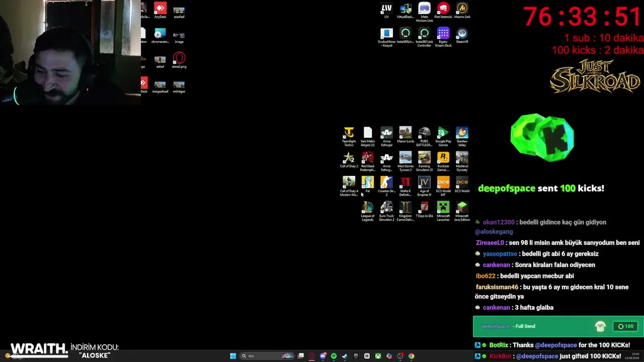Select the imageafsasf image file
The height and width of the screenshot is (362, 644).
160,86
